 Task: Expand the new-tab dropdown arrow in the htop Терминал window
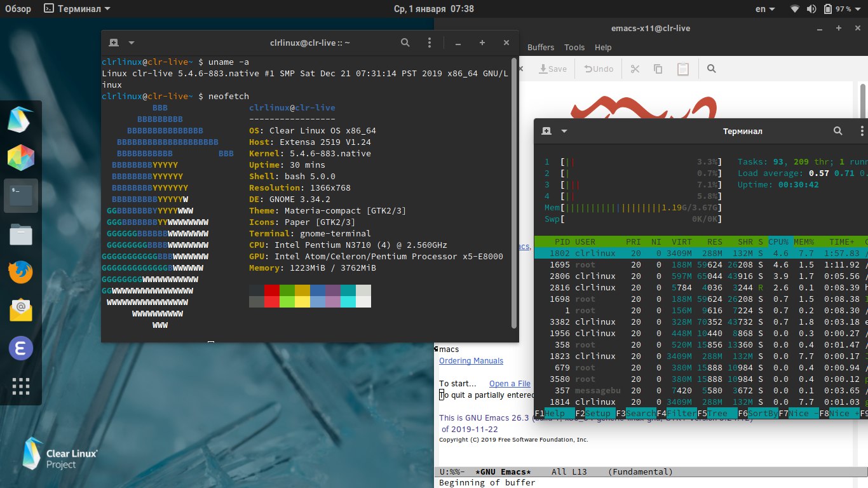(564, 131)
